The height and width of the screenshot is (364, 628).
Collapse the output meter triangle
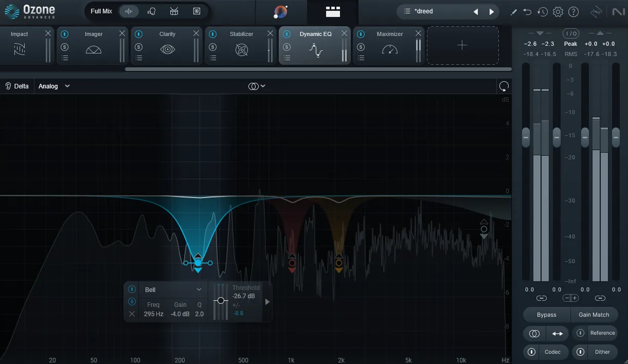[600, 33]
